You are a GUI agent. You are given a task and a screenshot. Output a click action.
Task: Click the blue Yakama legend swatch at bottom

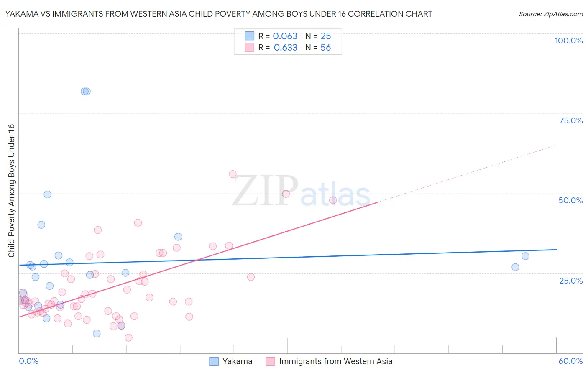pyautogui.click(x=214, y=361)
